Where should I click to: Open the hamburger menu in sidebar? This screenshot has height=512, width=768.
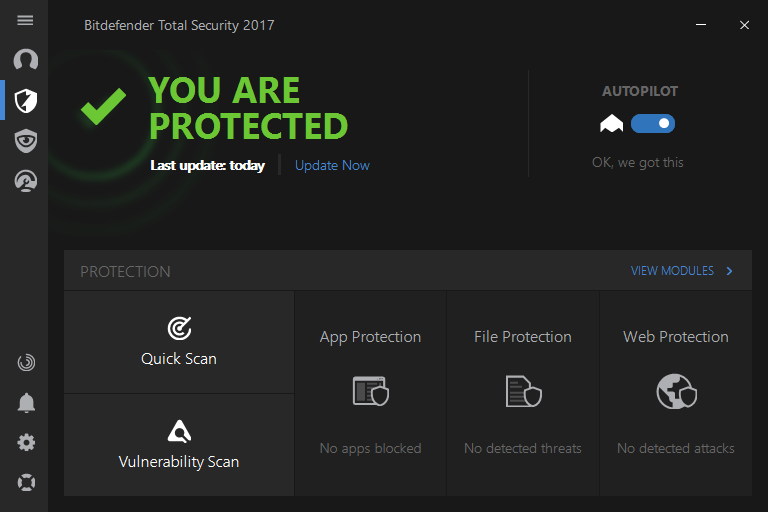click(x=26, y=20)
